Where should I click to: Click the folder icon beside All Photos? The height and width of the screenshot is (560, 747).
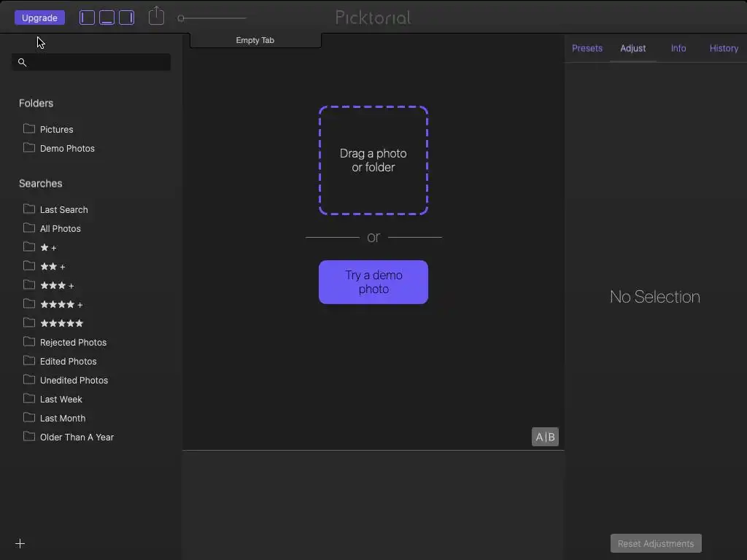[29, 228]
